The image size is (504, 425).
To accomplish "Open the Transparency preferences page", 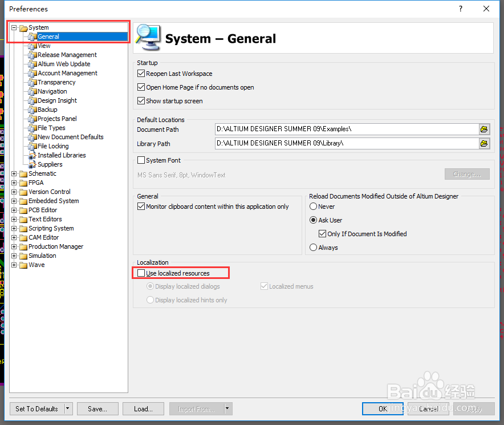I will [x=56, y=82].
